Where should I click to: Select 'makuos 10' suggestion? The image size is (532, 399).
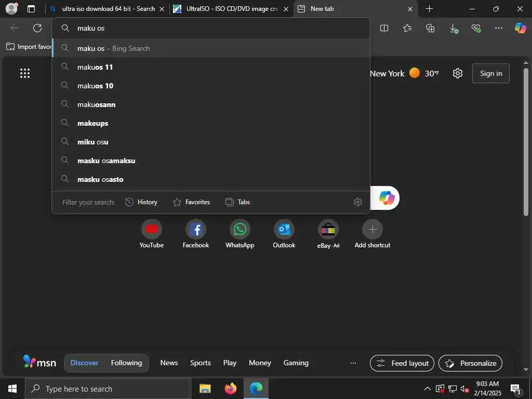211,86
